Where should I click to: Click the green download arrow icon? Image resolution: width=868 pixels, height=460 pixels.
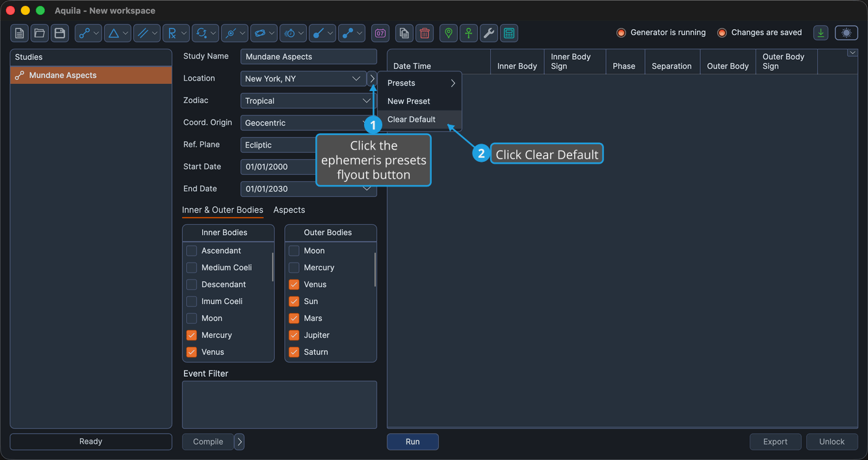821,33
